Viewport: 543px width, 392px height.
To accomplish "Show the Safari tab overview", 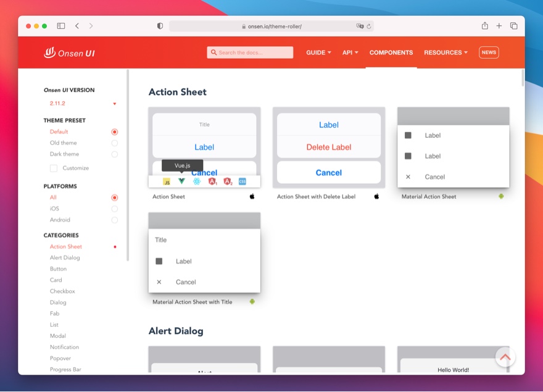I will coord(513,26).
